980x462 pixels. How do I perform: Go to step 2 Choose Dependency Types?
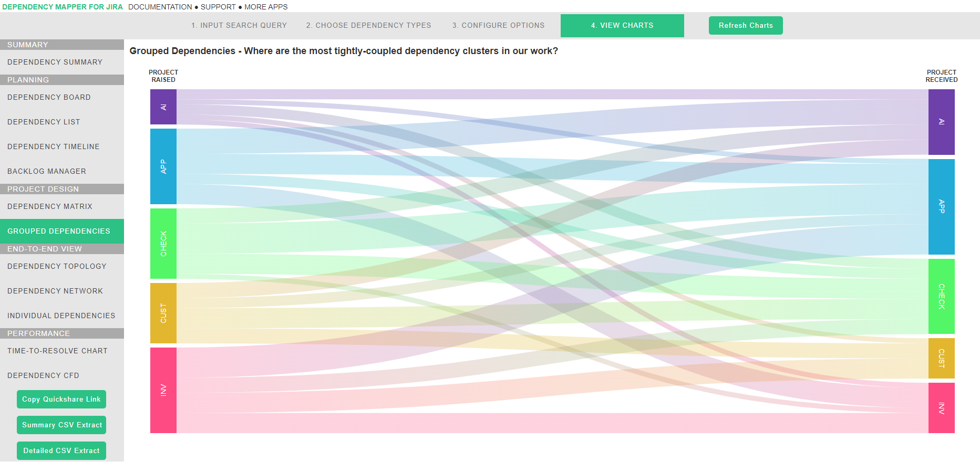tap(369, 25)
